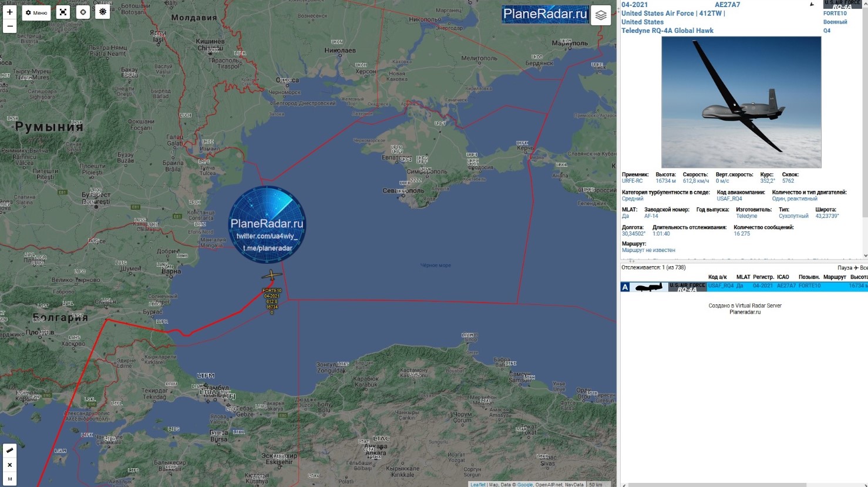Click the altitude value 16734 м
This screenshot has width=868, height=487.
click(665, 181)
